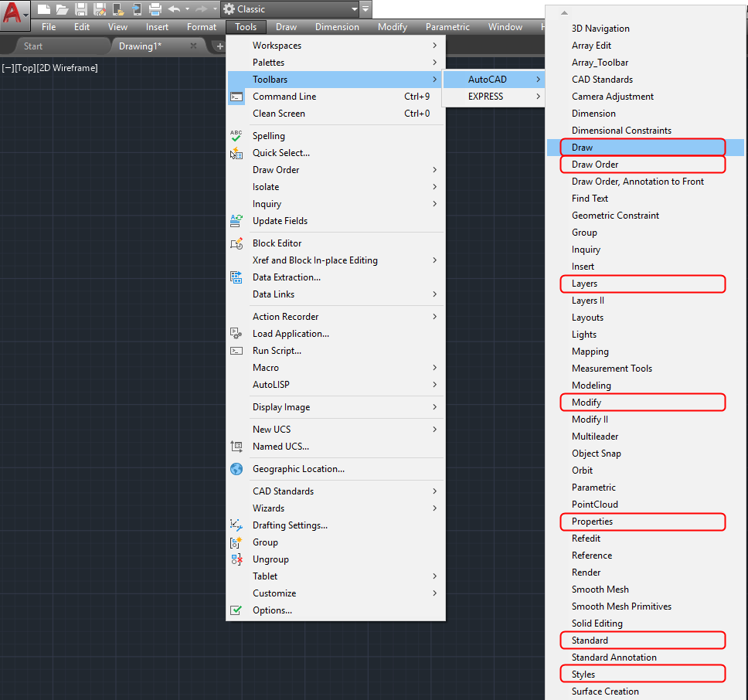
Task: Click the Undo arrow icon
Action: click(174, 8)
